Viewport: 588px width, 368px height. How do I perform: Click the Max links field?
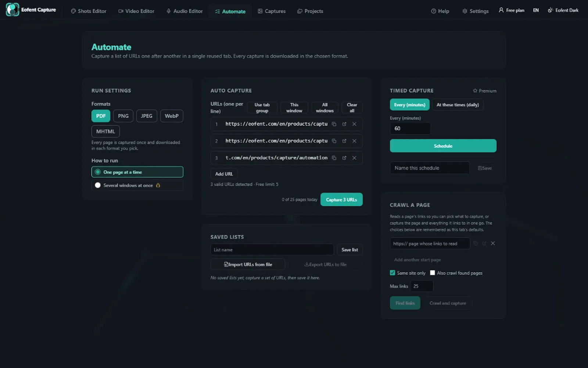click(x=422, y=286)
